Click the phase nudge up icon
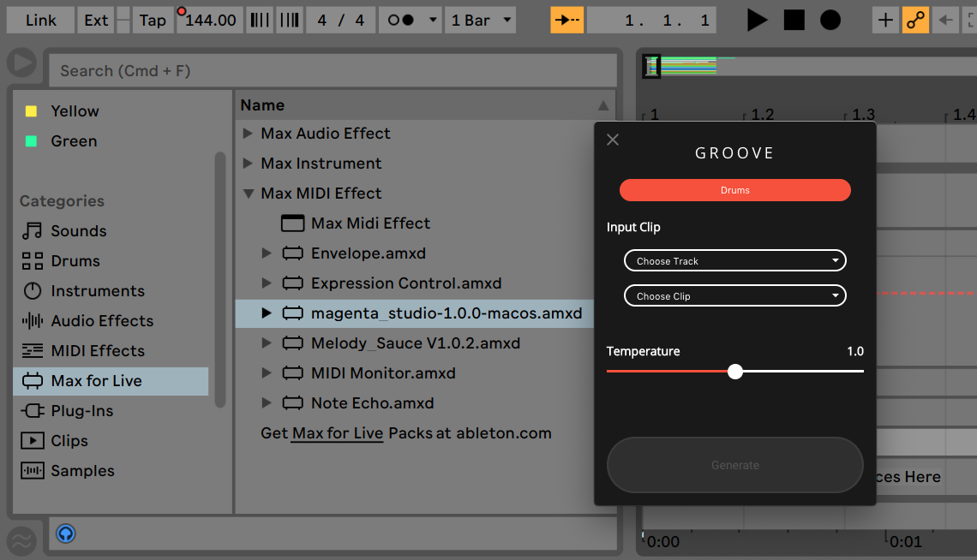Screen dimensions: 977x560 pyautogui.click(x=290, y=20)
